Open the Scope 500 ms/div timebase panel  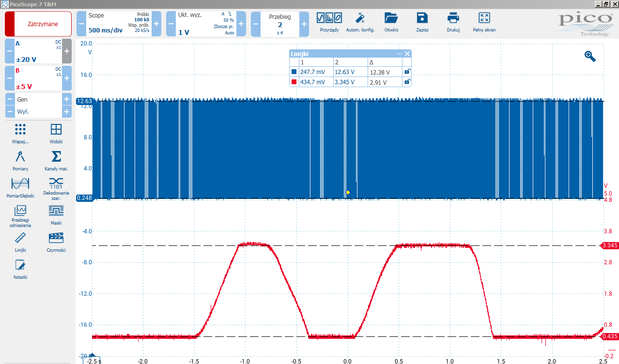pyautogui.click(x=119, y=24)
